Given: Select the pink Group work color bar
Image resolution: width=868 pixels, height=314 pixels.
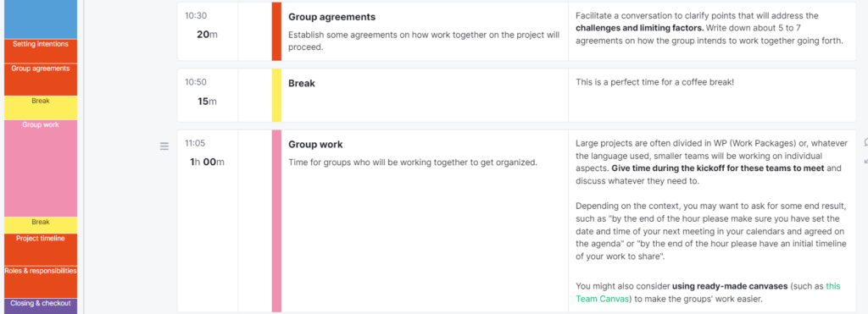Looking at the screenshot, I should tap(276, 221).
